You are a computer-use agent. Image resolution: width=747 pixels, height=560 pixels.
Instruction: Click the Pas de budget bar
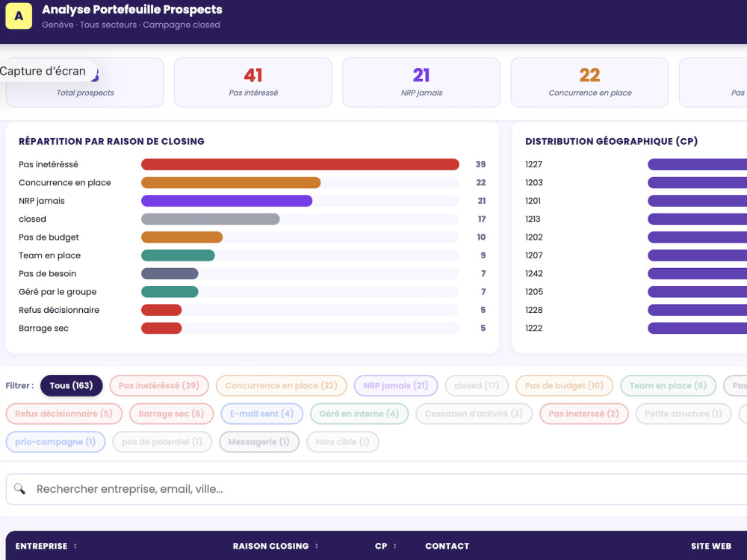pyautogui.click(x=182, y=237)
